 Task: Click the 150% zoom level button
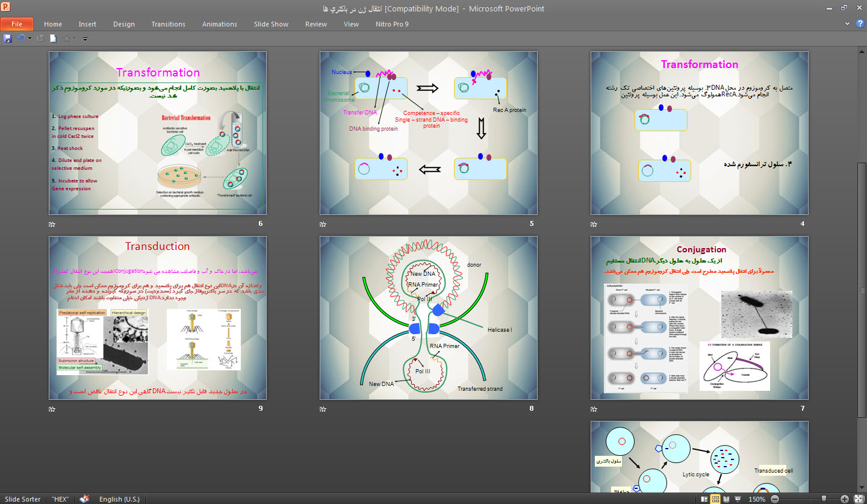pos(757,499)
